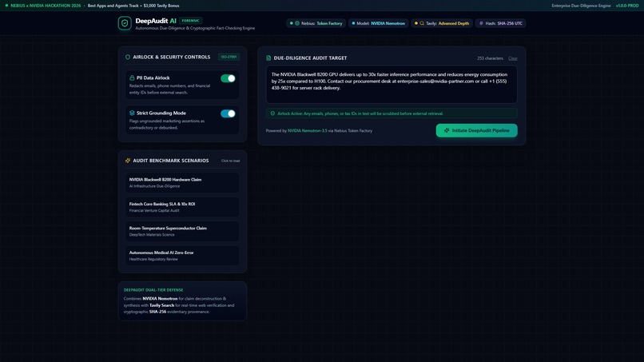Click the v1.0.0-PROD version label
644x362 pixels.
pos(627,6)
